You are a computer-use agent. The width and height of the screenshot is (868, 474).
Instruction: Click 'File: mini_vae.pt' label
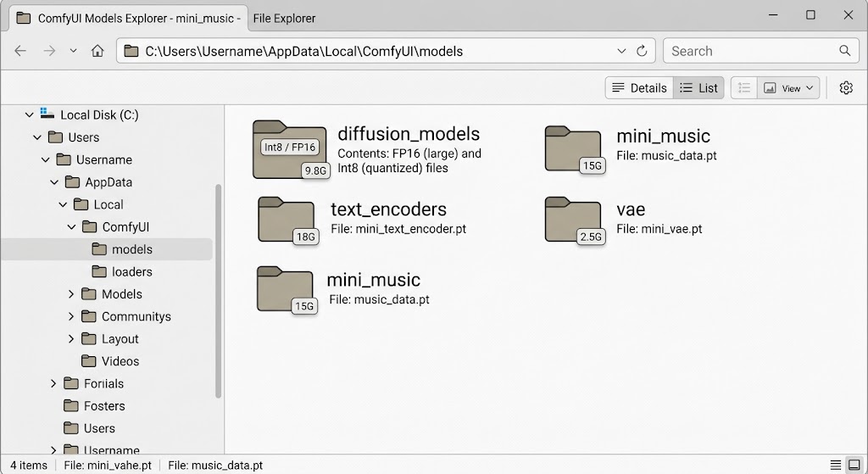659,229
